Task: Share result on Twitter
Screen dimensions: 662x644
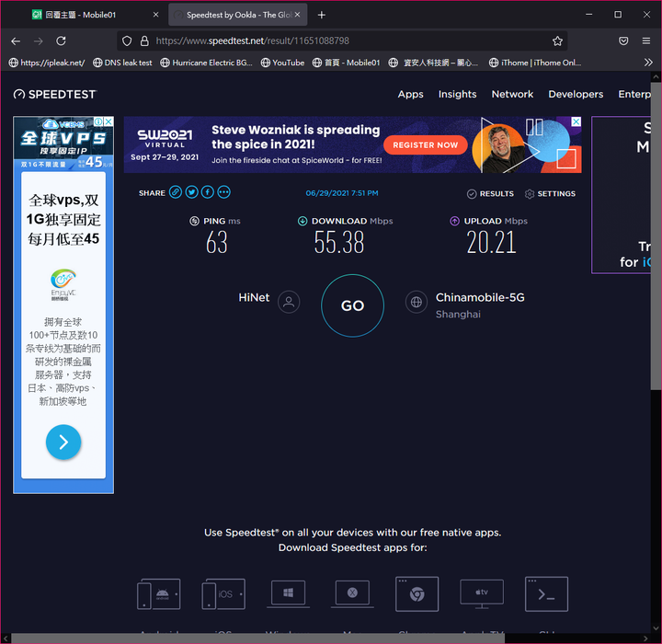Action: coord(191,192)
